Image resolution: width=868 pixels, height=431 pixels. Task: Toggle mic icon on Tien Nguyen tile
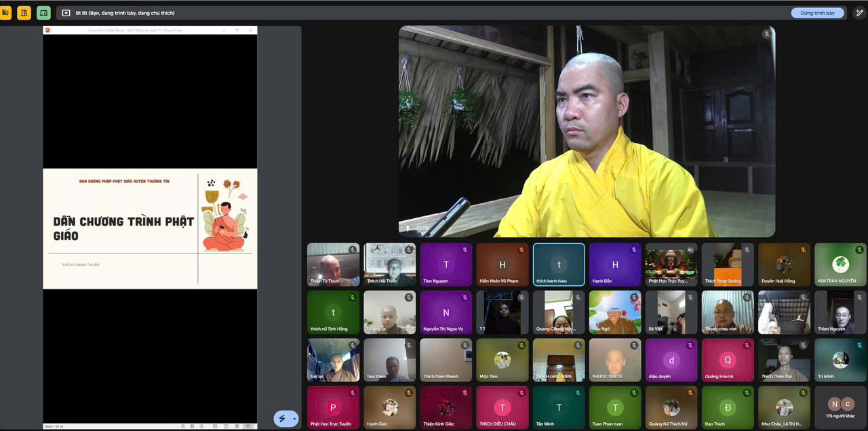pos(465,250)
